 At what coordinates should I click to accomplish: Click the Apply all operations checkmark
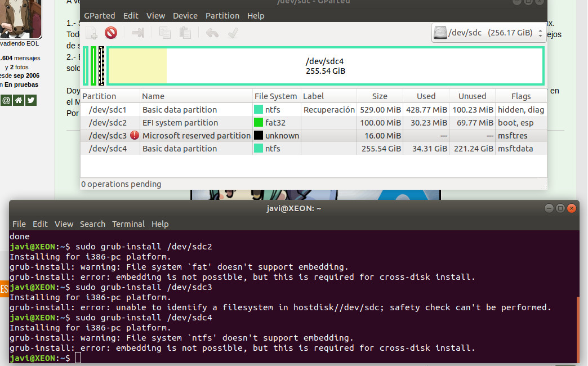pyautogui.click(x=233, y=33)
